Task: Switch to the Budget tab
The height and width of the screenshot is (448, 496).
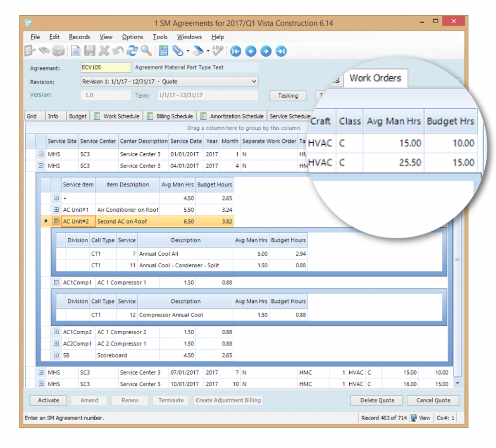Action: [78, 116]
